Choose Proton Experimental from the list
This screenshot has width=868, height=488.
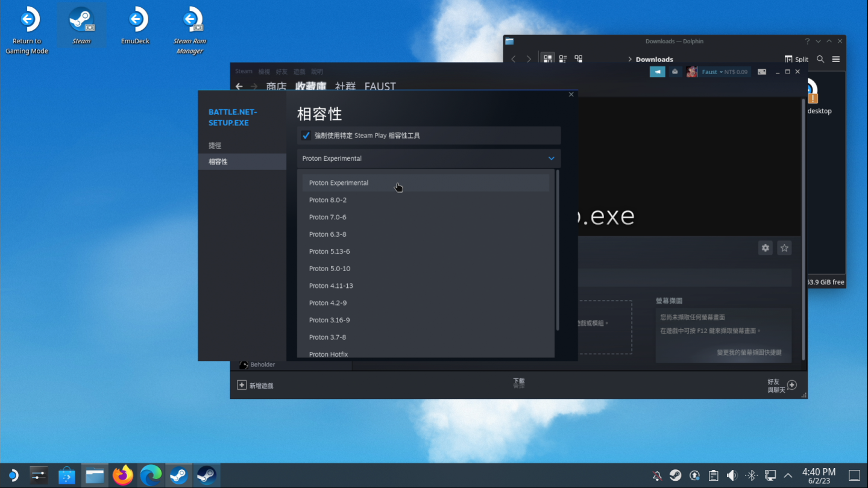tap(426, 183)
